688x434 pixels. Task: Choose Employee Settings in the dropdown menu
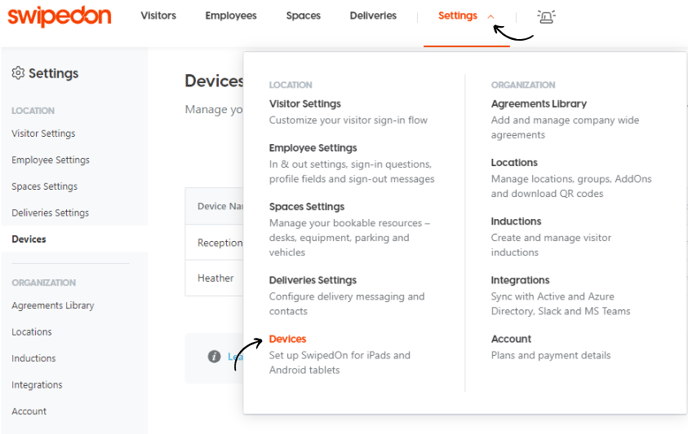click(x=313, y=148)
